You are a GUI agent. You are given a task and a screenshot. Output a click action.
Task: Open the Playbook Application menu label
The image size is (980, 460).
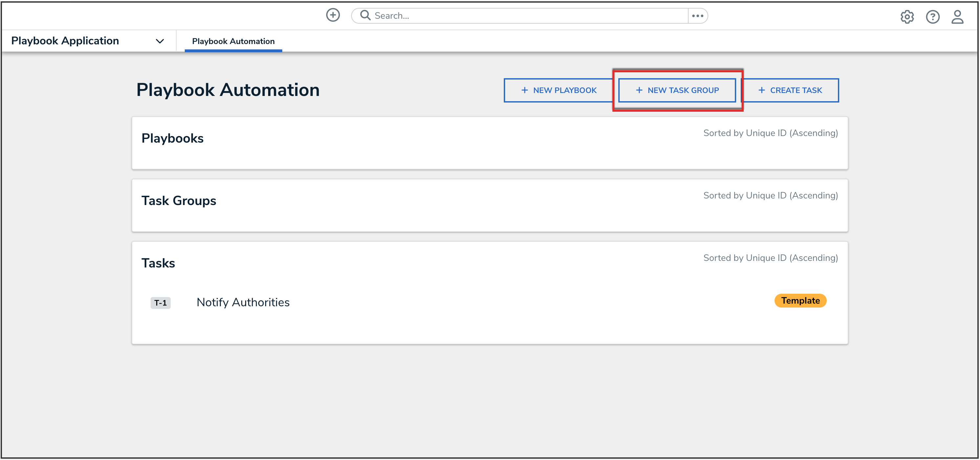pos(65,41)
